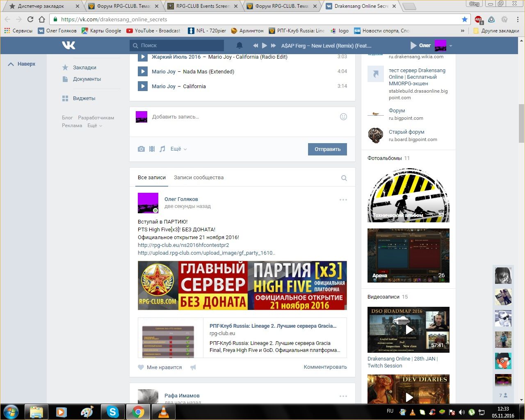The width and height of the screenshot is (525, 420).
Task: Click the VK logo in the header
Action: 68,45
